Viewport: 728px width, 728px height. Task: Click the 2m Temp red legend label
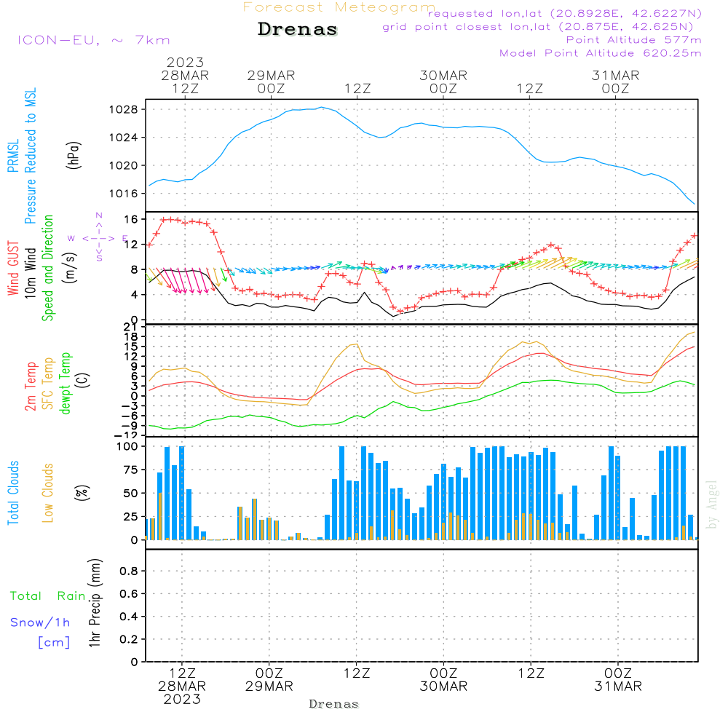pos(31,387)
